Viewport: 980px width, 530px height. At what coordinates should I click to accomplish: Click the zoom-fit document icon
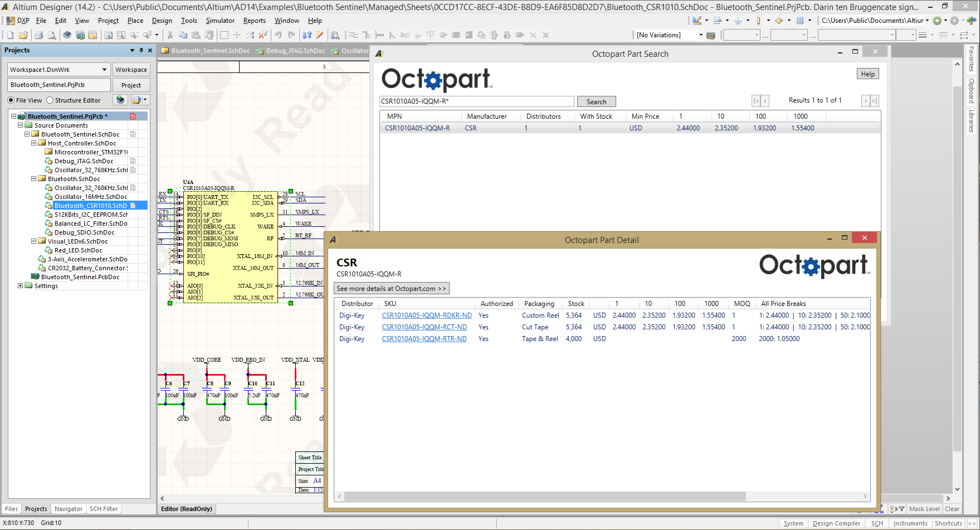point(108,35)
